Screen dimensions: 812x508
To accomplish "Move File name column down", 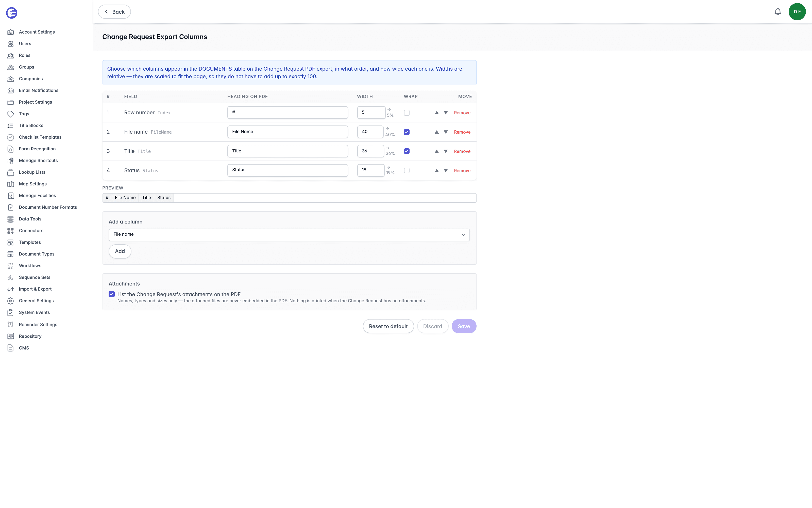I will coord(446,132).
